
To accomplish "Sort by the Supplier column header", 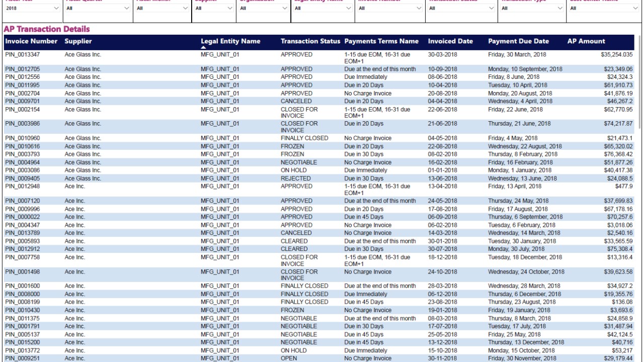I will coord(78,41).
